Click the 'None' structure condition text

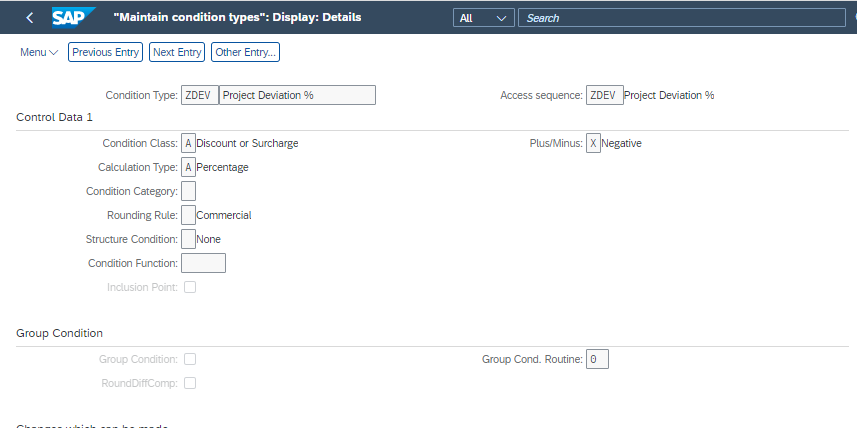click(x=209, y=239)
